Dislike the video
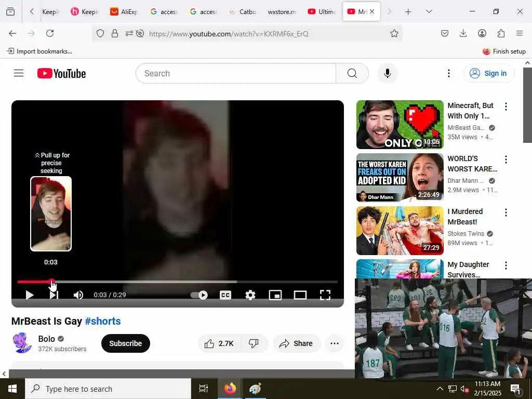This screenshot has height=399, width=532. tap(254, 343)
